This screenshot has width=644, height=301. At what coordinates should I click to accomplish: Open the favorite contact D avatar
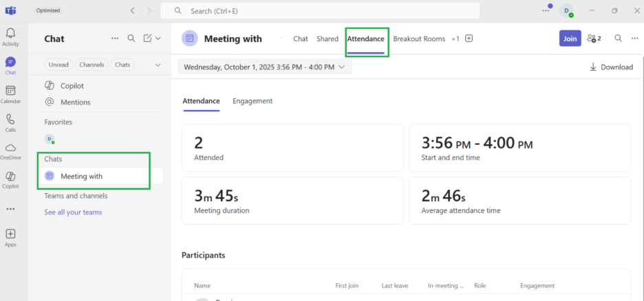coord(50,140)
